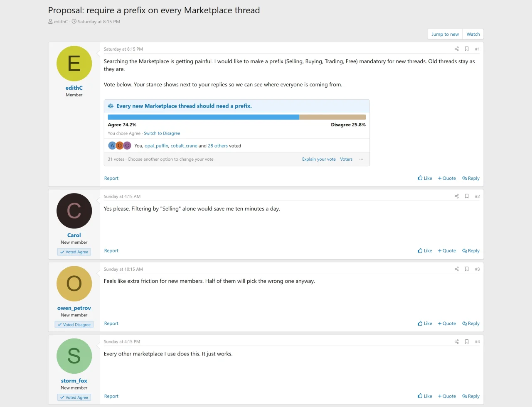View the poll Voters list
532x407 pixels.
click(x=346, y=159)
